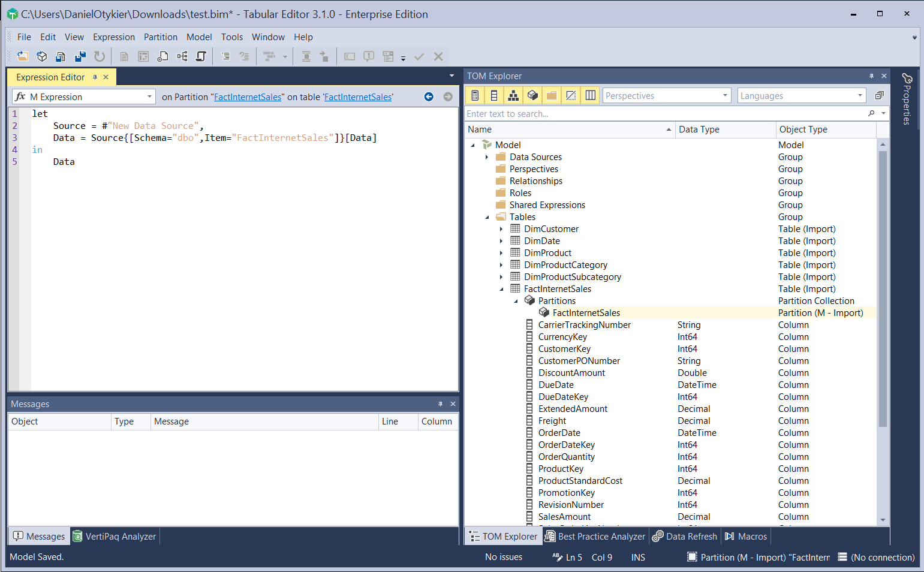This screenshot has height=572, width=924.
Task: Open the M Expression type dropdown
Action: (149, 97)
